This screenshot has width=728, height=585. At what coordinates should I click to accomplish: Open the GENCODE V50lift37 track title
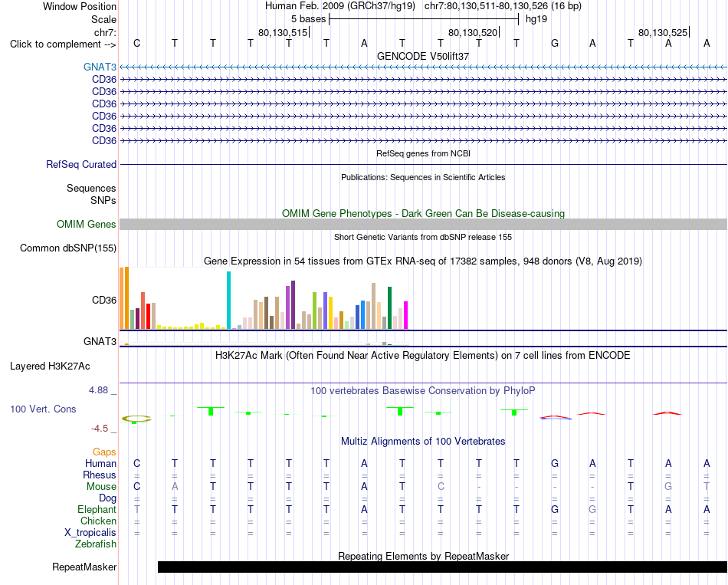click(x=423, y=56)
